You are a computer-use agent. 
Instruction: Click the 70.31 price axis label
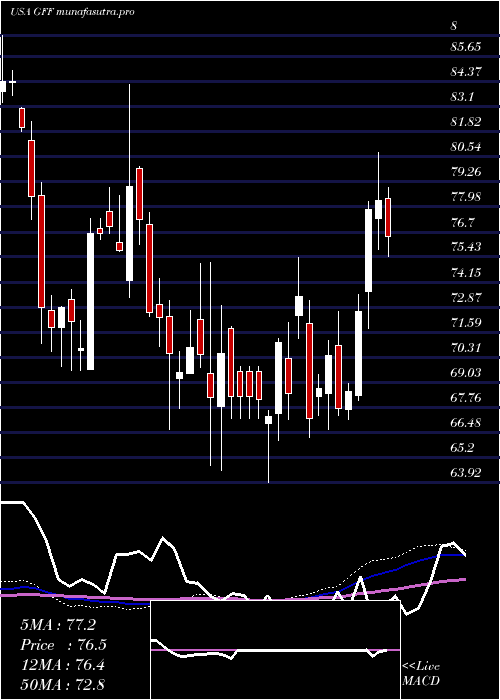(x=466, y=347)
